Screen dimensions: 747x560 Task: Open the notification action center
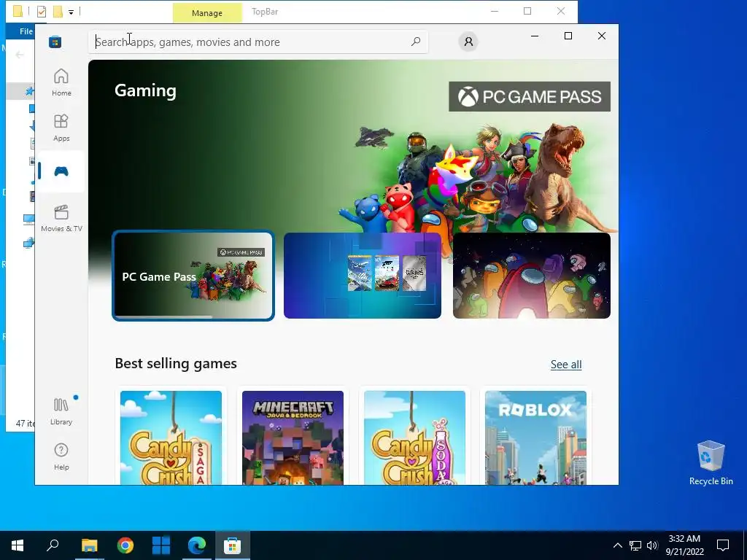[723, 545]
